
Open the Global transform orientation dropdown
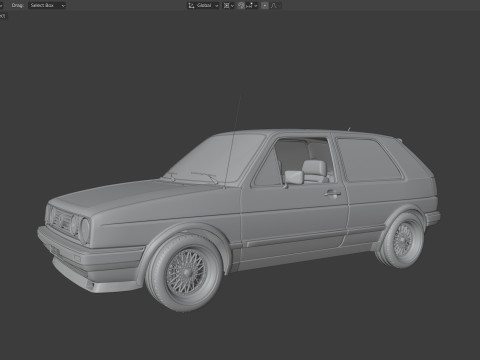[203, 5]
